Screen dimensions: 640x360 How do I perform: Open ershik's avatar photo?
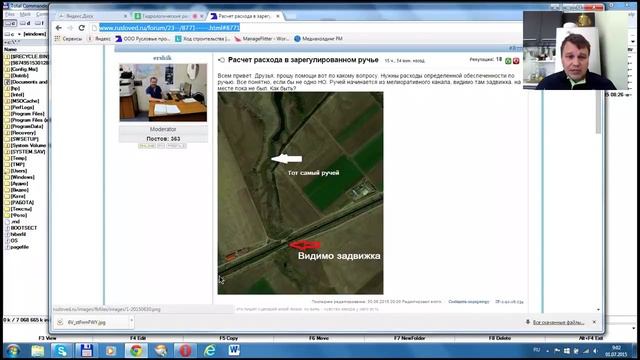[x=163, y=92]
